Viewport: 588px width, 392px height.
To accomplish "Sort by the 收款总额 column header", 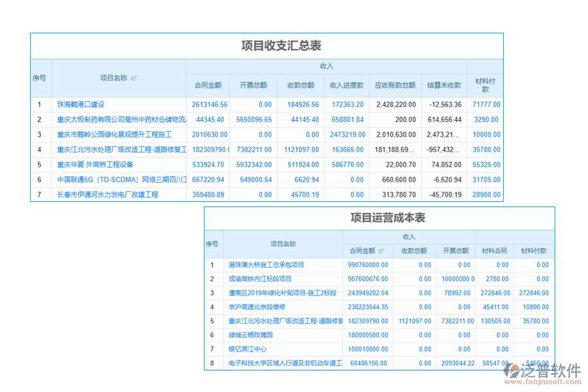I will tap(301, 84).
